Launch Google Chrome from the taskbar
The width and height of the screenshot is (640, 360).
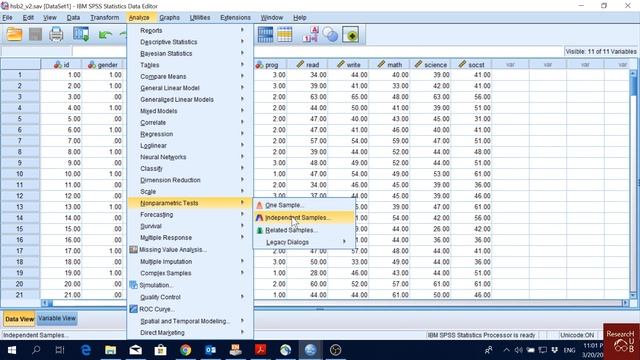click(x=185, y=350)
